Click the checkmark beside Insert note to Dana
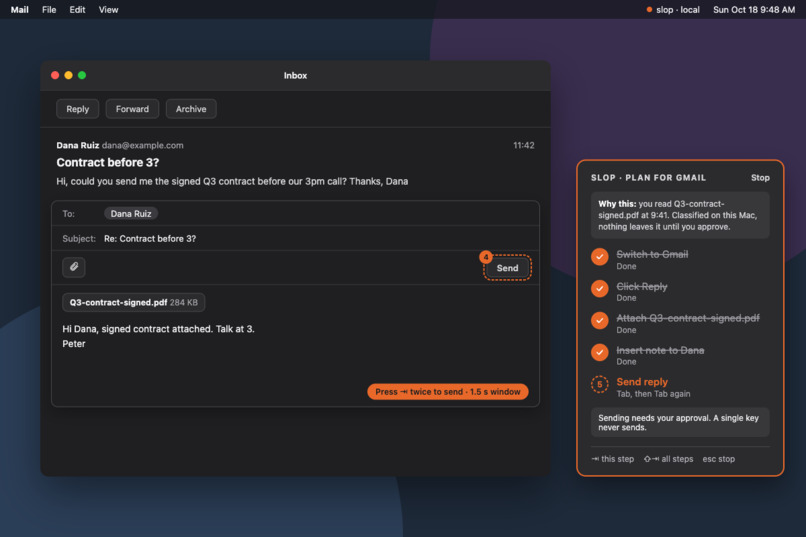806x537 pixels. coord(599,353)
